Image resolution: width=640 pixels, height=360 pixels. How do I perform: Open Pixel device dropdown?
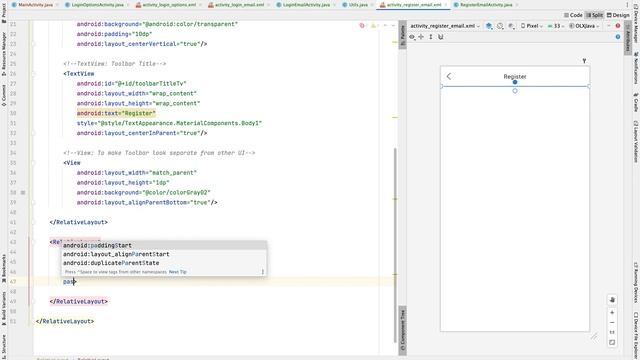pos(532,26)
